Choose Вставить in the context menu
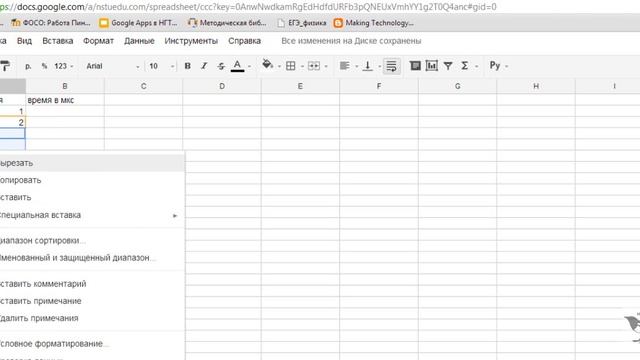 pyautogui.click(x=92, y=197)
